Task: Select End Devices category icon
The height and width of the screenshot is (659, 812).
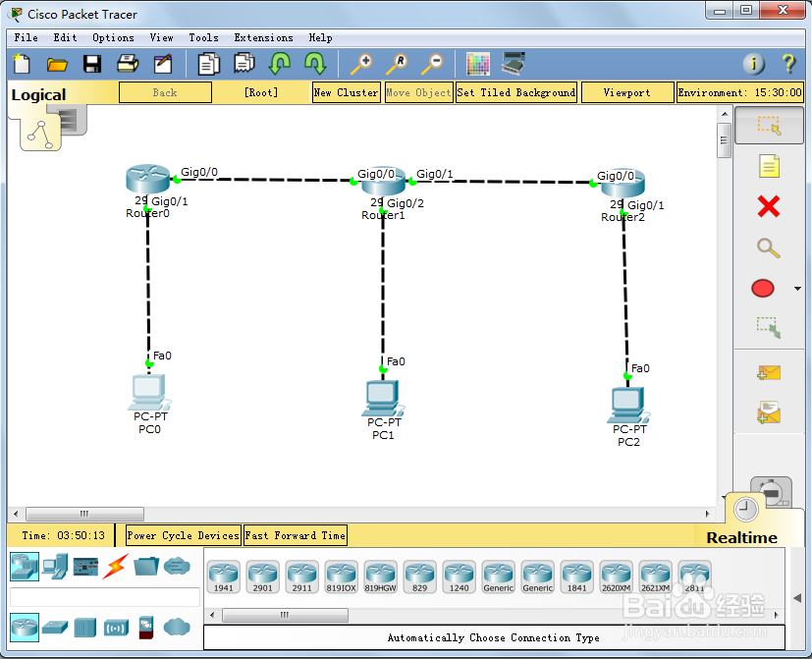Action: click(x=55, y=567)
